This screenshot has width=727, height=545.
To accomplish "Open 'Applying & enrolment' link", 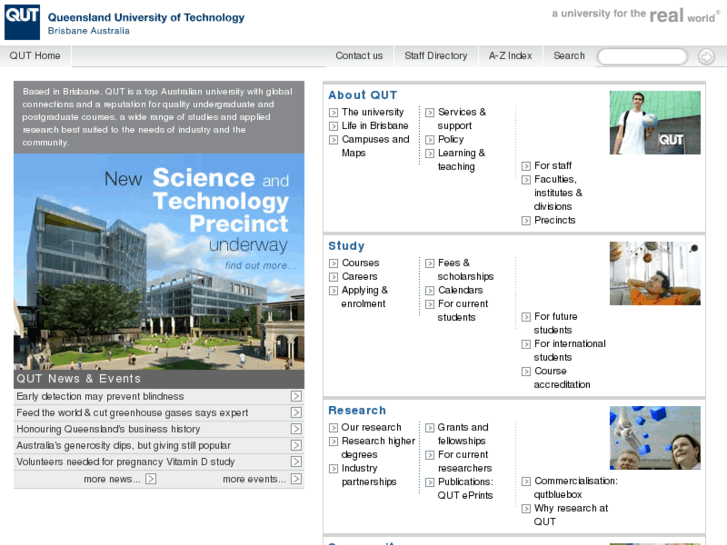I will pos(364,297).
